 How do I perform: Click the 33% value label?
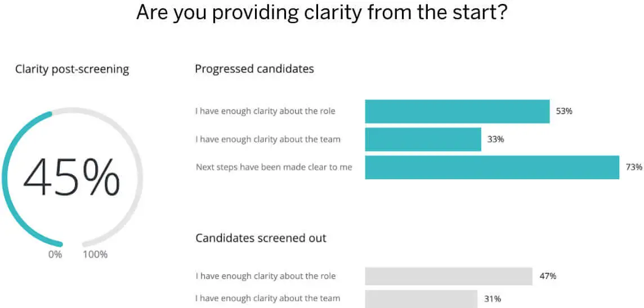(x=495, y=139)
